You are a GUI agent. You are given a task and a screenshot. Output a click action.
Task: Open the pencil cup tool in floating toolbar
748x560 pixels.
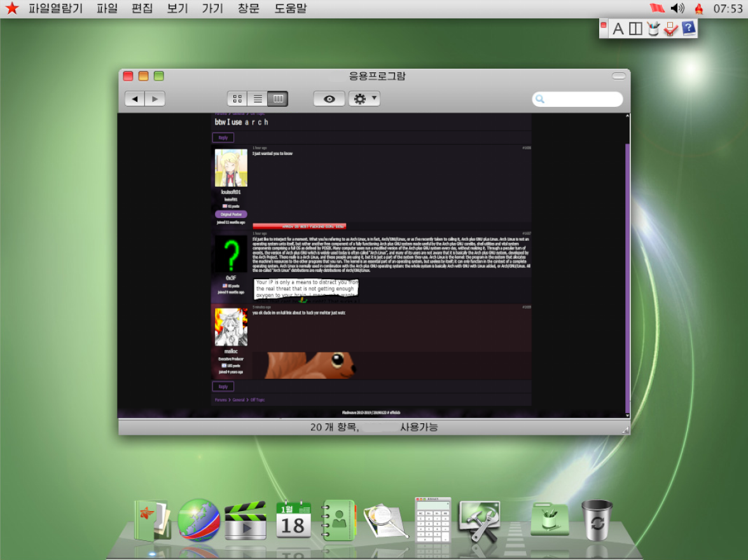pos(653,29)
